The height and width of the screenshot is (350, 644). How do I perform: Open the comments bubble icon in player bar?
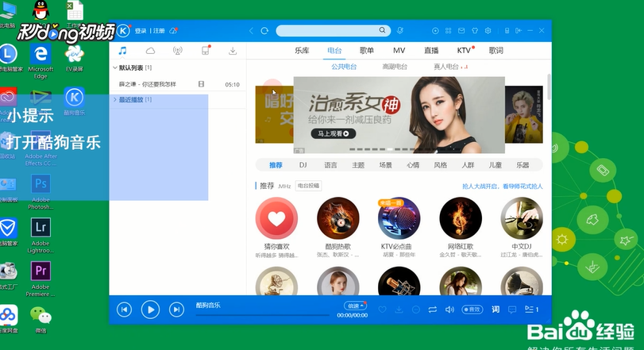tap(512, 310)
